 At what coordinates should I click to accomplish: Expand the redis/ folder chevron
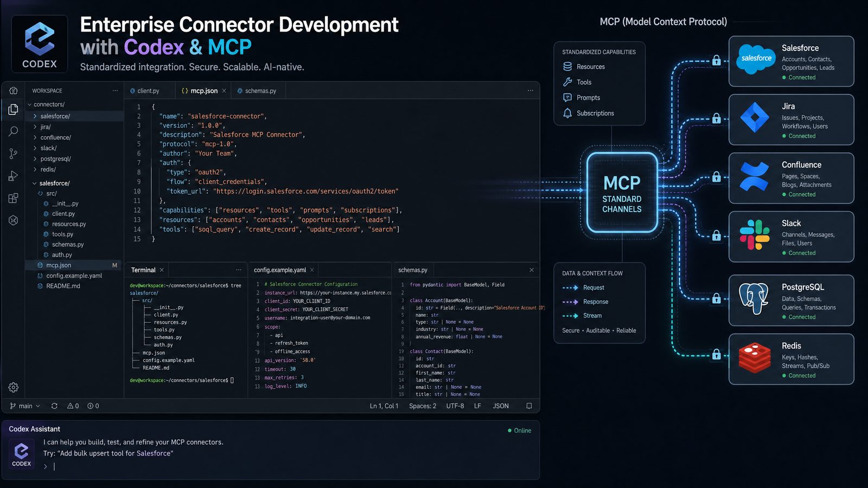click(x=35, y=170)
